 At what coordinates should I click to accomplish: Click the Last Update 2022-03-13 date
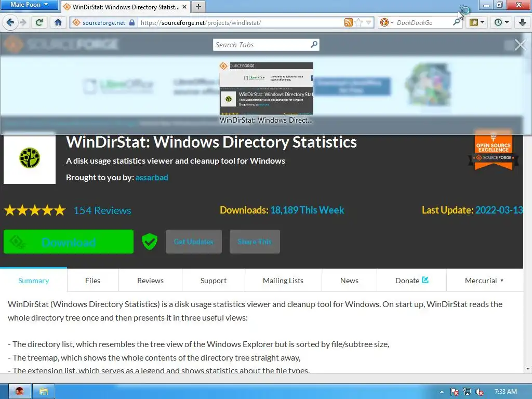click(x=499, y=210)
